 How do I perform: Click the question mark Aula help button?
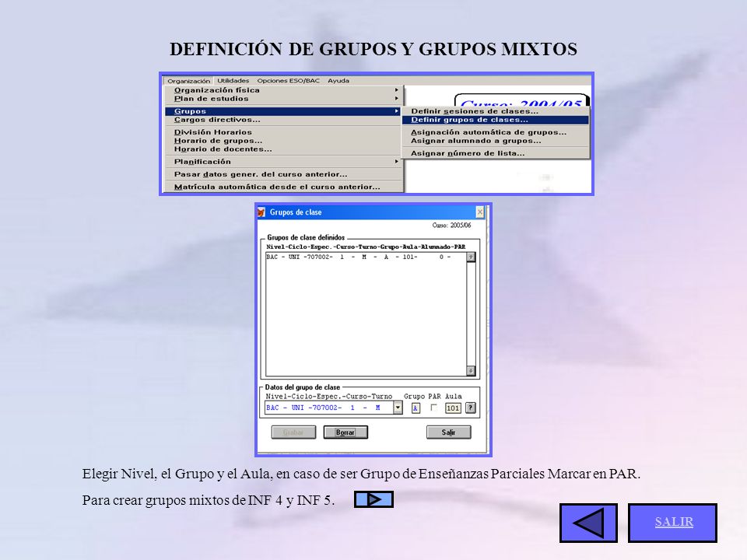point(470,408)
